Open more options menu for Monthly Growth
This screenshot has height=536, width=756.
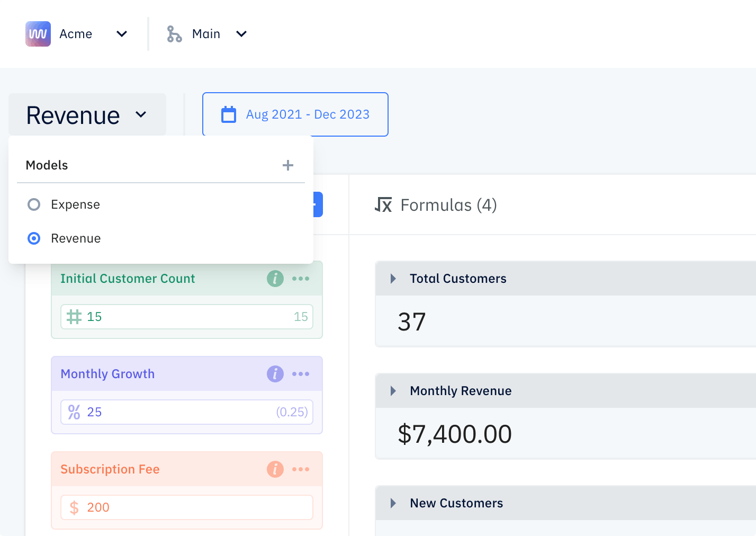click(301, 374)
